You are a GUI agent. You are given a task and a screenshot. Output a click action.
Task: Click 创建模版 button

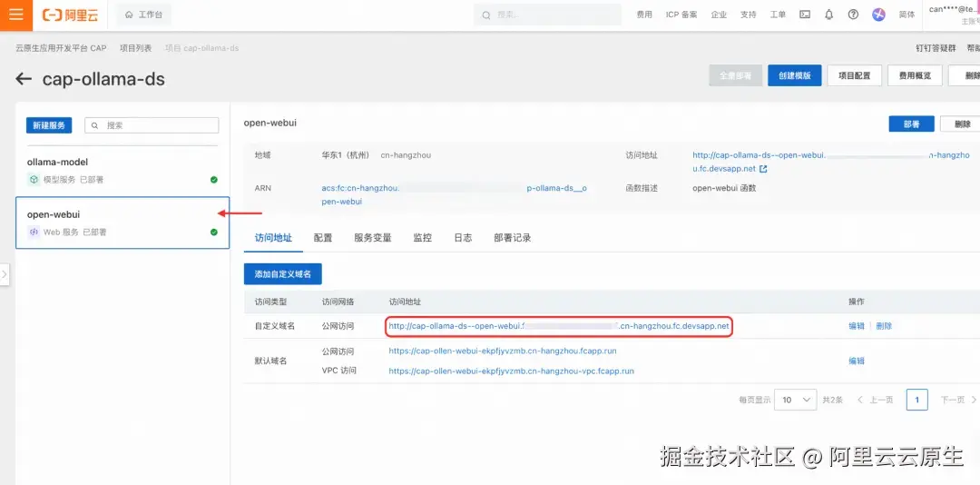pos(794,75)
